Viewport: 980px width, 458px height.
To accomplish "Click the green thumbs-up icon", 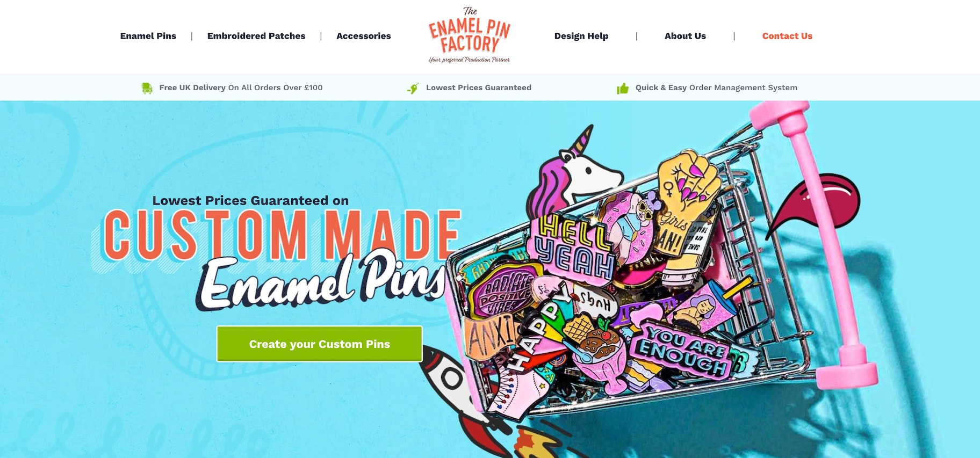I will tap(623, 88).
